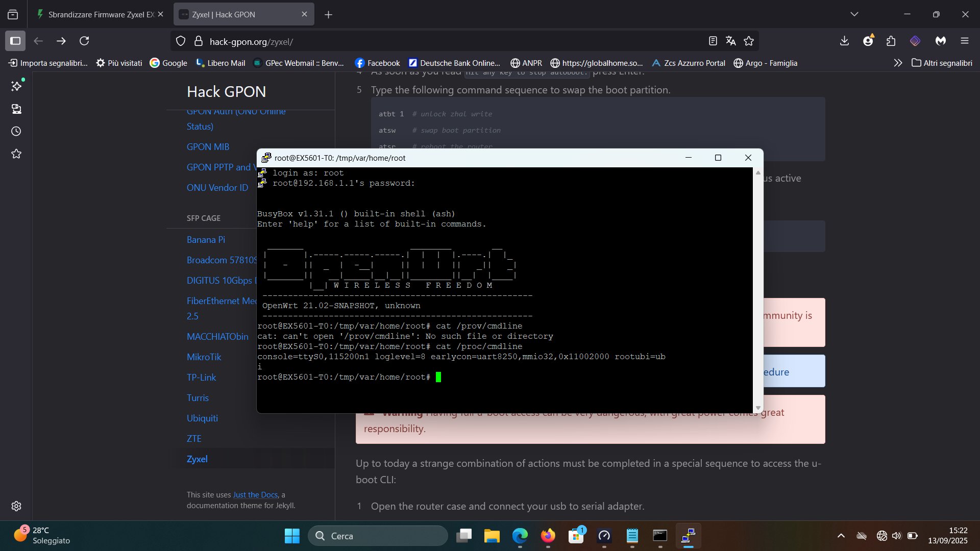The height and width of the screenshot is (551, 980).
Task: Open the synced tabs sidebar icon
Action: click(x=16, y=109)
